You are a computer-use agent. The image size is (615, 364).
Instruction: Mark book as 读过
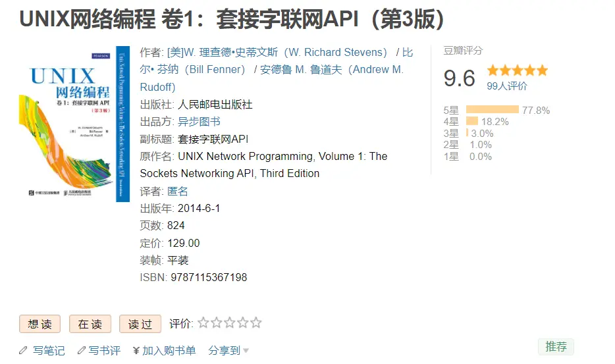coord(140,324)
